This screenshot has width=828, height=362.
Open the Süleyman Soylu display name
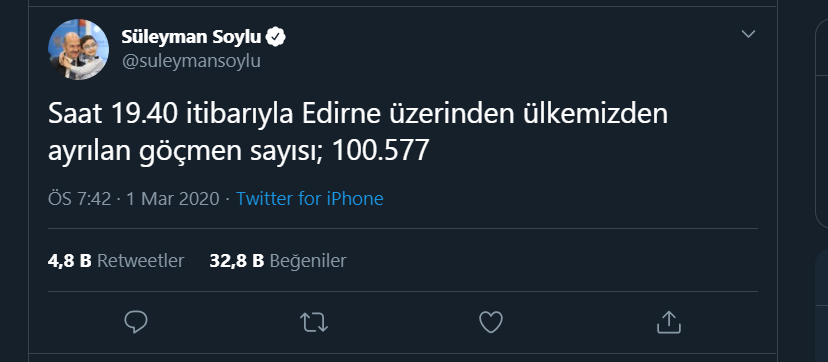(191, 37)
